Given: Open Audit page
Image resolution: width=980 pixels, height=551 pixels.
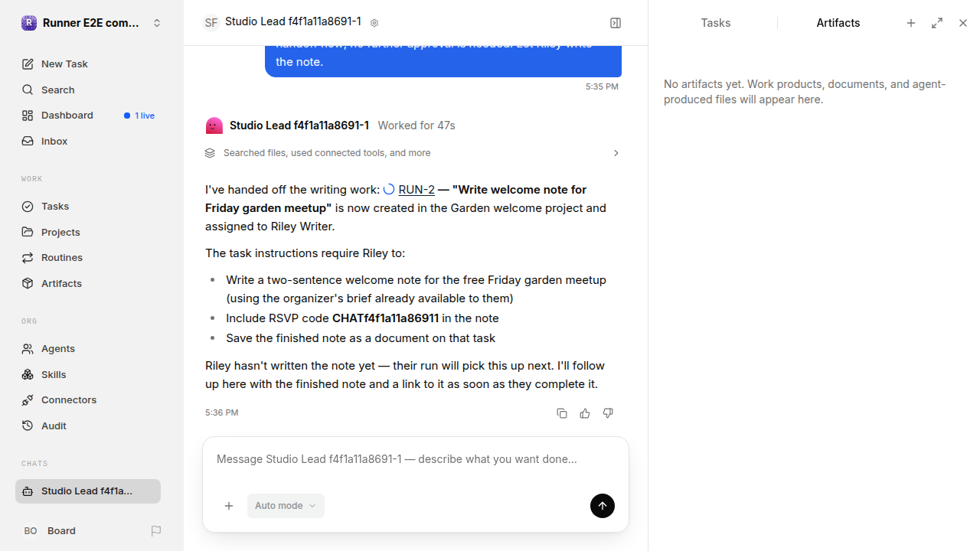Looking at the screenshot, I should click(x=88, y=426).
